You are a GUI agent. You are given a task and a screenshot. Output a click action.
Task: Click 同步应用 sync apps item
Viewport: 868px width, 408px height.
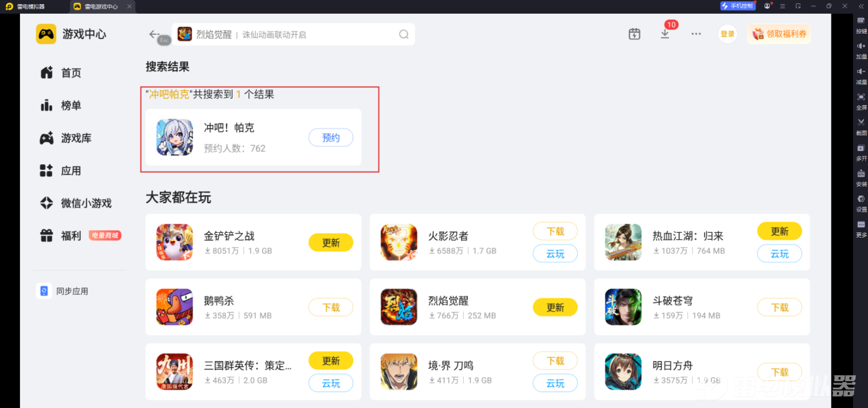(x=63, y=291)
